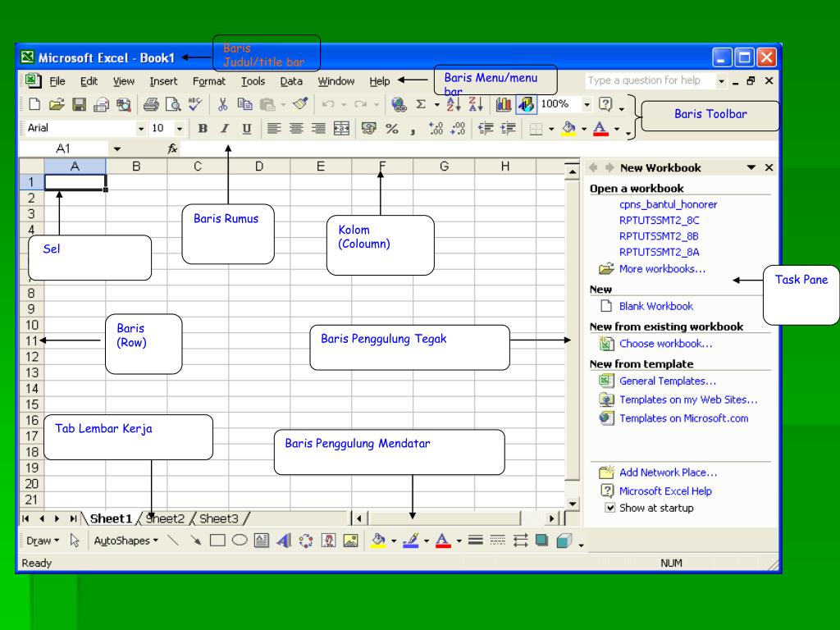The image size is (840, 630).
Task: Open the Draw menu dropdown
Action: (43, 541)
